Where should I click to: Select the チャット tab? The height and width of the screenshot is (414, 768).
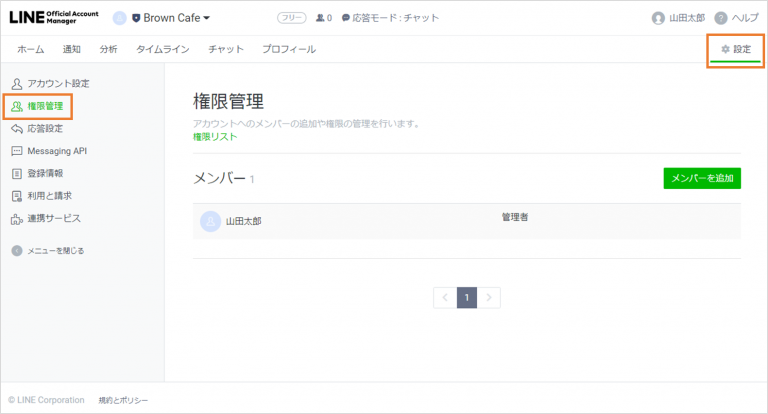(x=225, y=49)
